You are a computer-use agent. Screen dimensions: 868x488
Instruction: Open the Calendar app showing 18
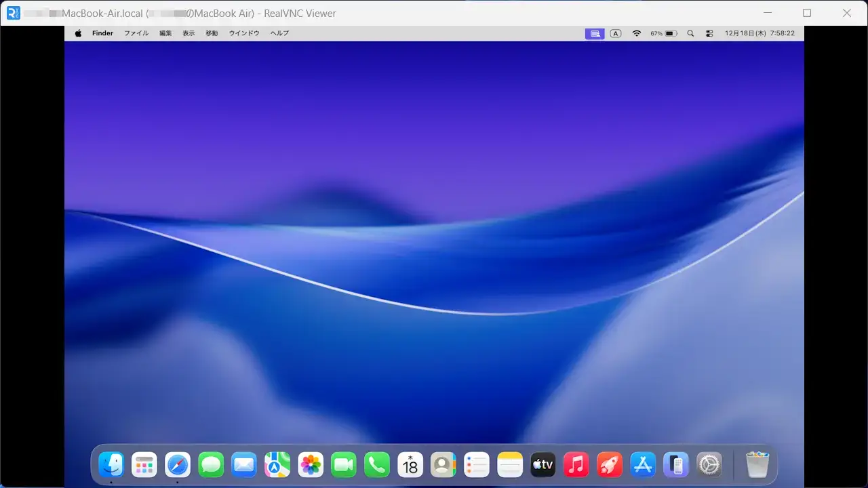click(x=410, y=465)
